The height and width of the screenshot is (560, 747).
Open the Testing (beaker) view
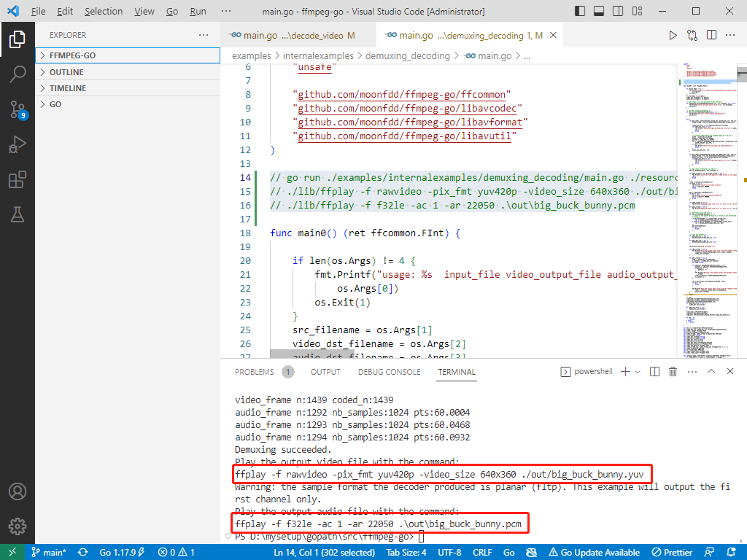coord(18,214)
